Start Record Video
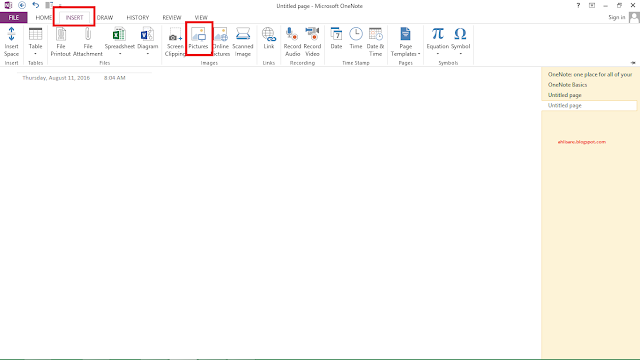640x360 pixels. 312,42
